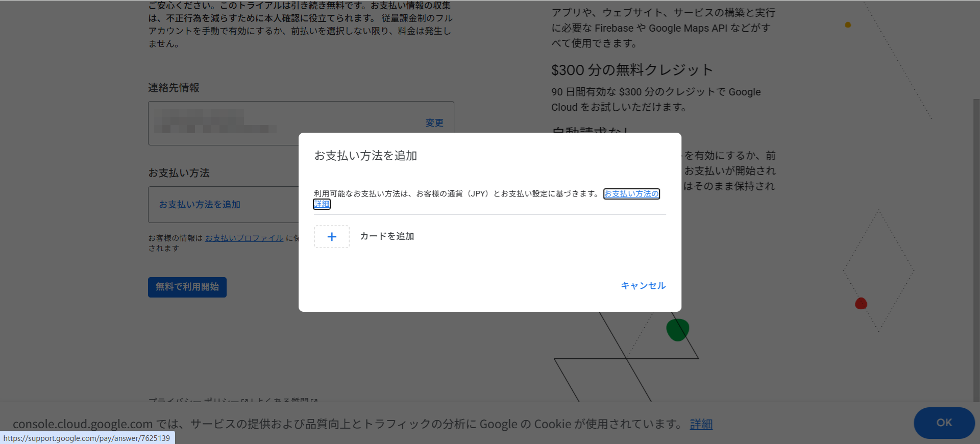Click the お支払い方法を追加 dialog title

click(x=365, y=156)
